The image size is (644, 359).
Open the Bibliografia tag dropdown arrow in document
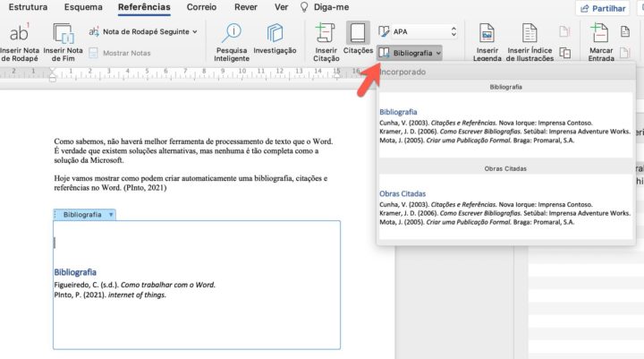pyautogui.click(x=111, y=215)
